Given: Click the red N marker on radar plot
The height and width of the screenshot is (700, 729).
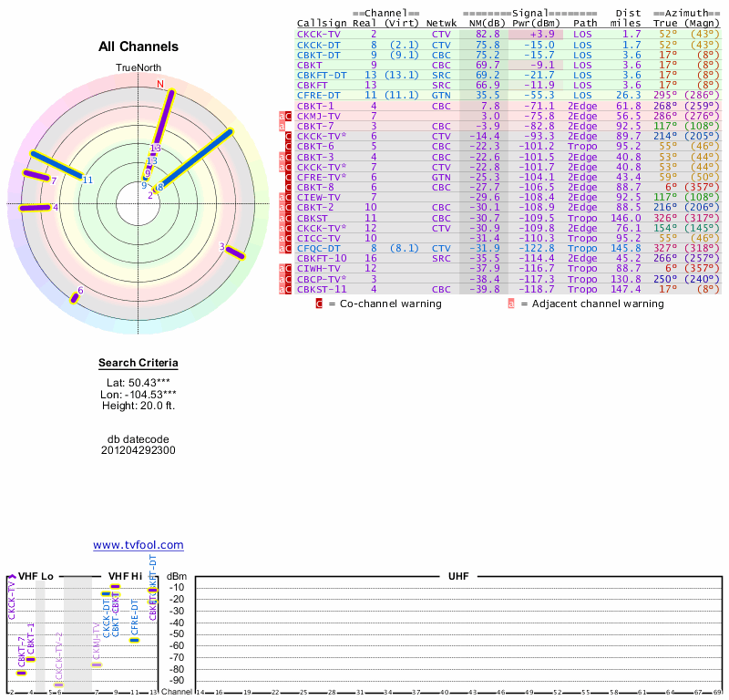Looking at the screenshot, I should pos(160,84).
